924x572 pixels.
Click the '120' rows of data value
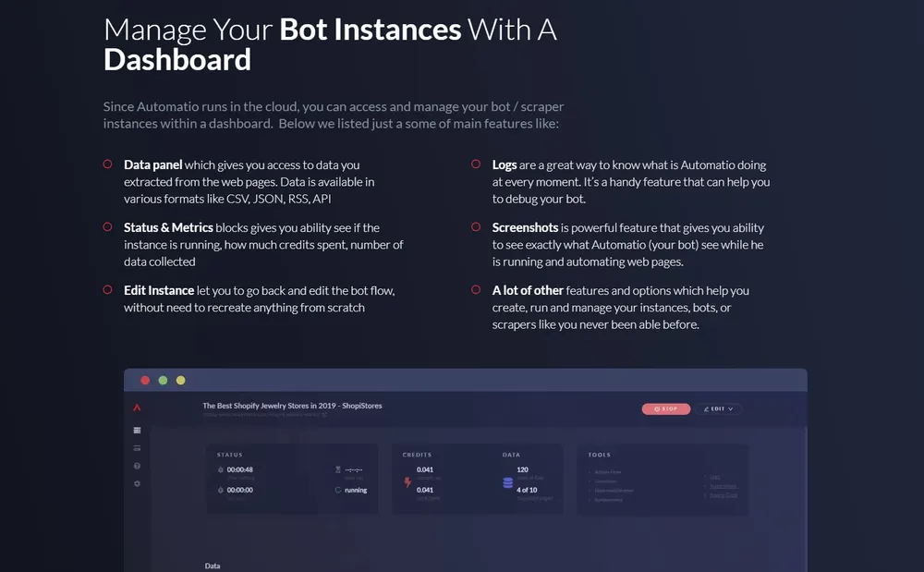tap(523, 469)
